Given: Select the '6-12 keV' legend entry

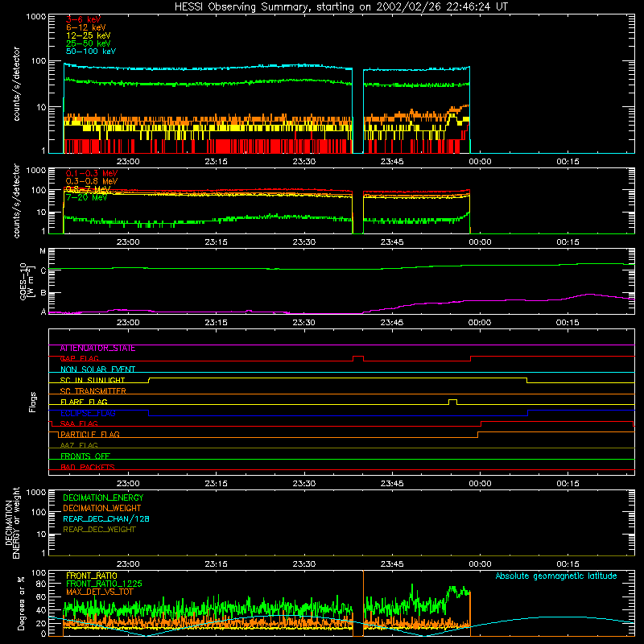Looking at the screenshot, I should pyautogui.click(x=86, y=27).
